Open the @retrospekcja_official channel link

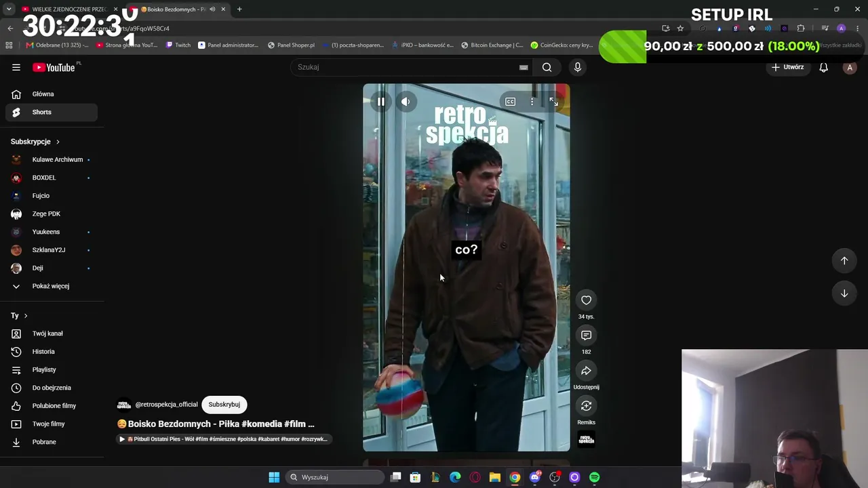coord(167,405)
